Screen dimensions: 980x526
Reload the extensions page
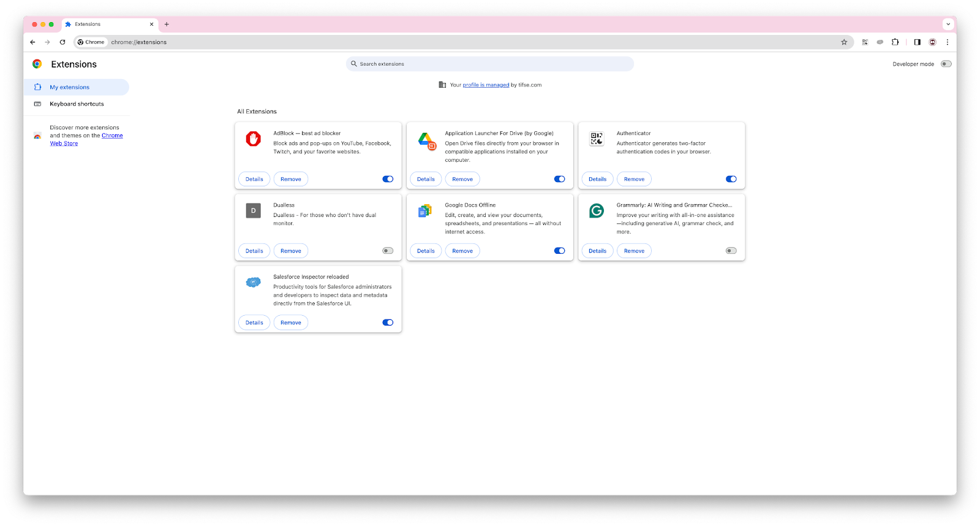click(x=62, y=42)
